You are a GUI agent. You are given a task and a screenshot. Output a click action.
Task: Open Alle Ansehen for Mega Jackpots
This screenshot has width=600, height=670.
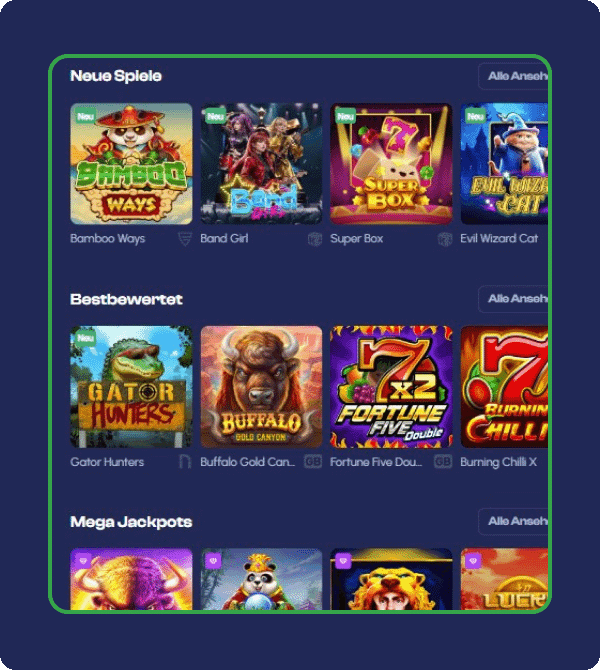pyautogui.click(x=513, y=521)
